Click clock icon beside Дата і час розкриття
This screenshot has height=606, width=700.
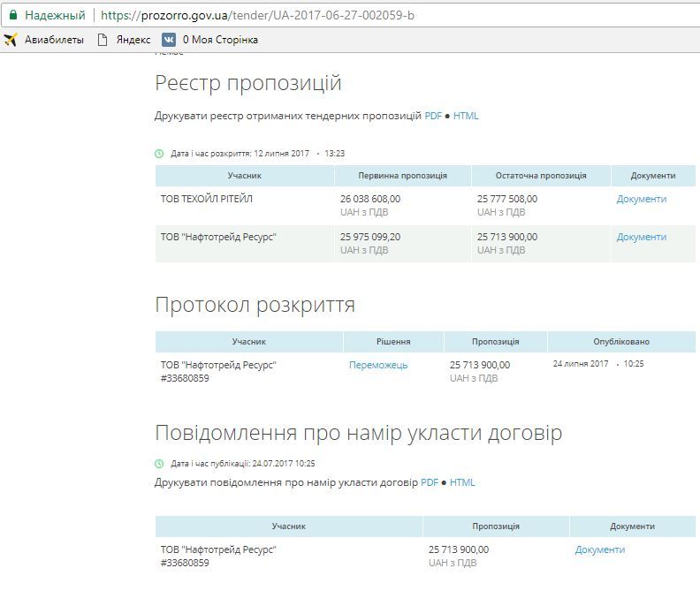click(x=159, y=153)
